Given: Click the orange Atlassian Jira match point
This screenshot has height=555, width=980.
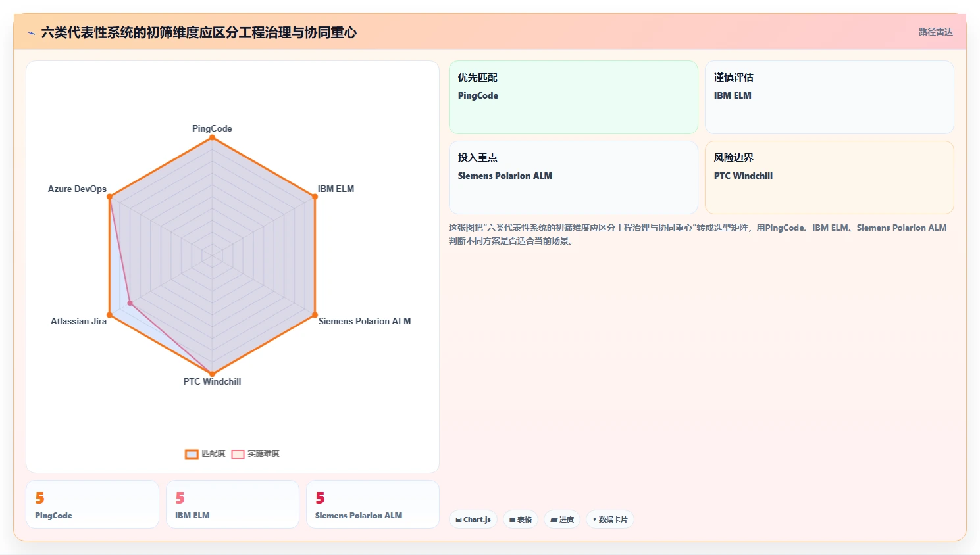Looking at the screenshot, I should (x=109, y=315).
